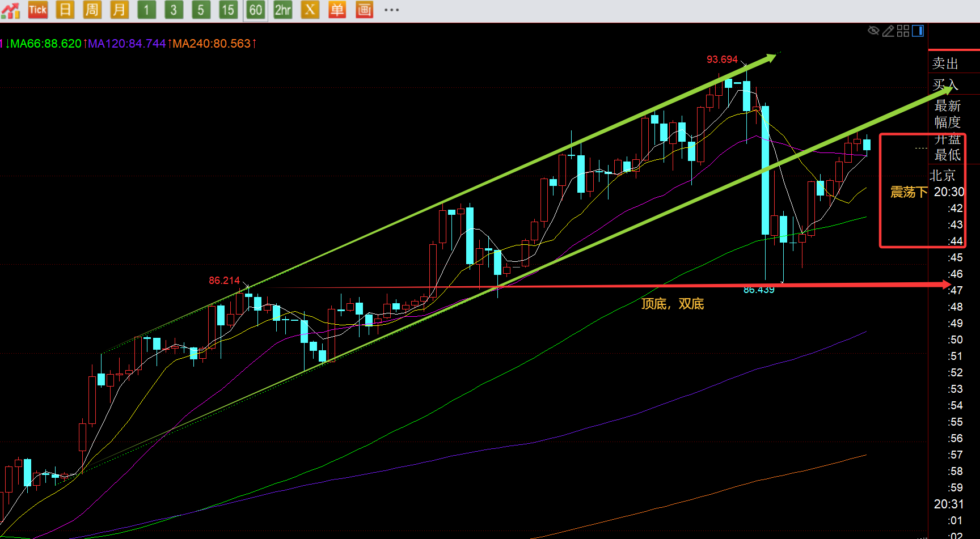Click the 卖出 (sell) label
Viewport: 980px width, 539px height.
tap(945, 63)
